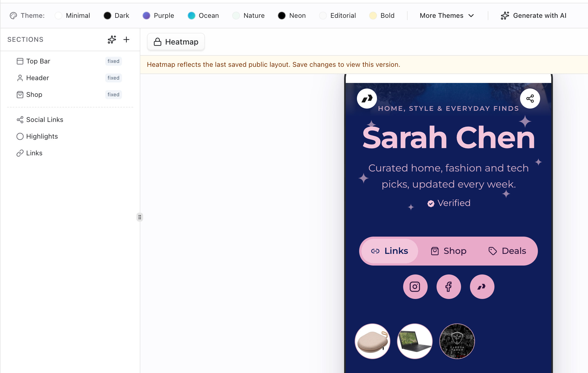Click the fixed tag on Top Bar row
588x373 pixels.
pyautogui.click(x=113, y=61)
